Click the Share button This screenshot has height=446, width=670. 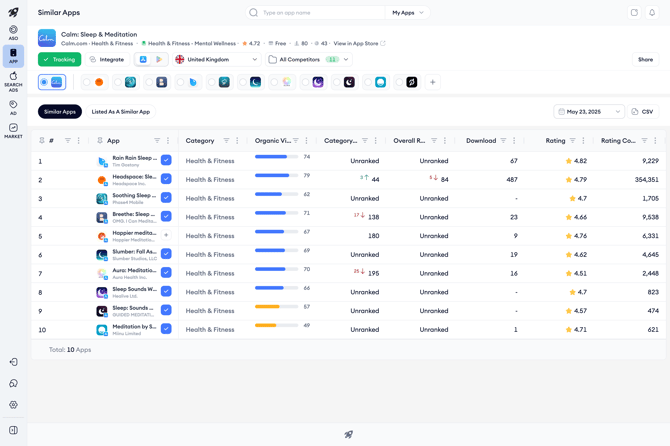click(x=645, y=59)
